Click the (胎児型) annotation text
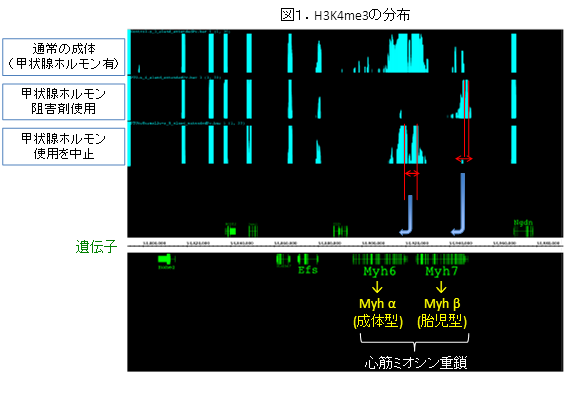The width and height of the screenshot is (567, 394). pyautogui.click(x=442, y=321)
